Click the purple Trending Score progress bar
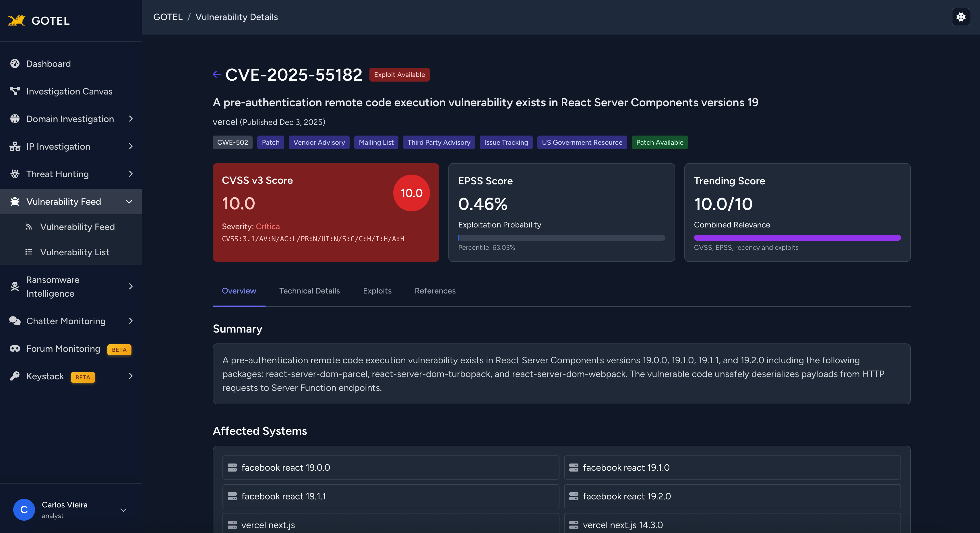This screenshot has width=980, height=533. tap(797, 237)
